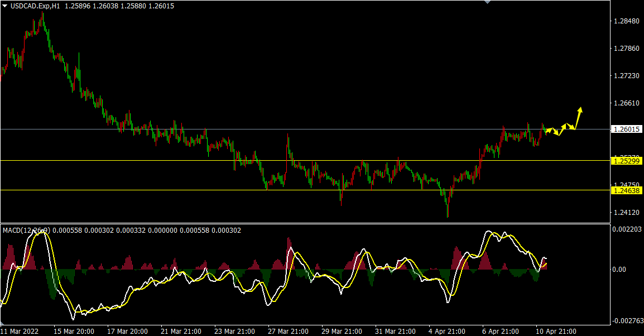Image resolution: width=644 pixels, height=336 pixels.
Task: Click the gray chart shift marker at top
Action: 488,3
